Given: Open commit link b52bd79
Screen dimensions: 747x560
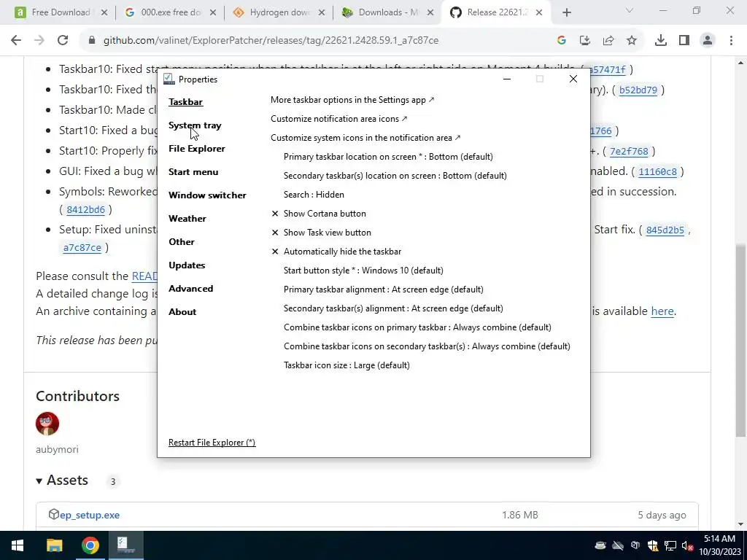Looking at the screenshot, I should (x=638, y=90).
